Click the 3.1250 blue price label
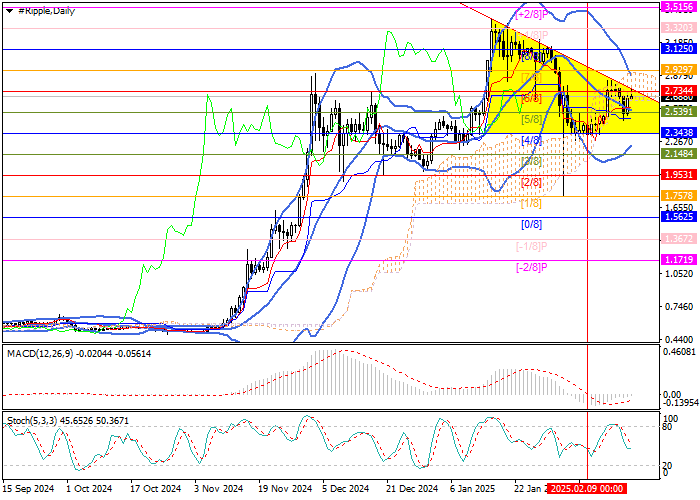The height and width of the screenshot is (500, 700). (x=679, y=48)
